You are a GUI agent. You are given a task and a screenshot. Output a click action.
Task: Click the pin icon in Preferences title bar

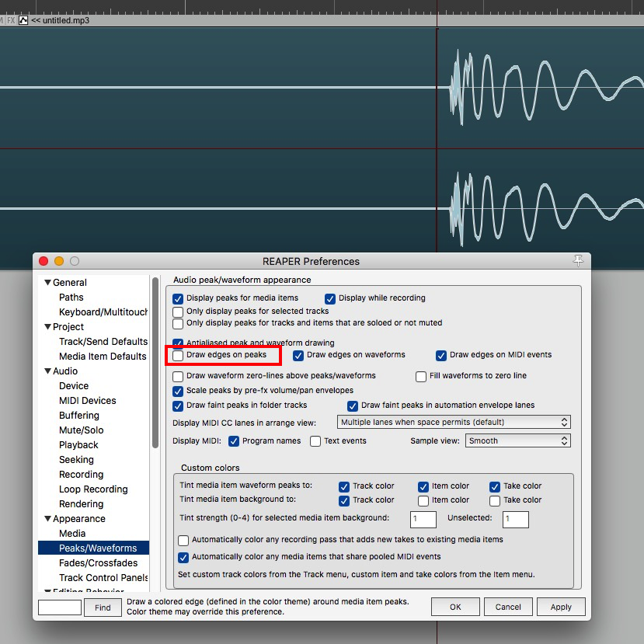coord(578,260)
